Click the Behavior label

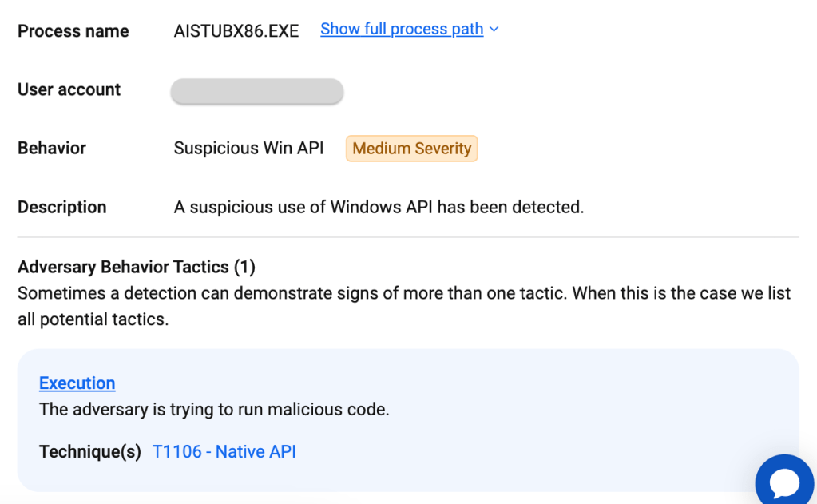click(52, 148)
